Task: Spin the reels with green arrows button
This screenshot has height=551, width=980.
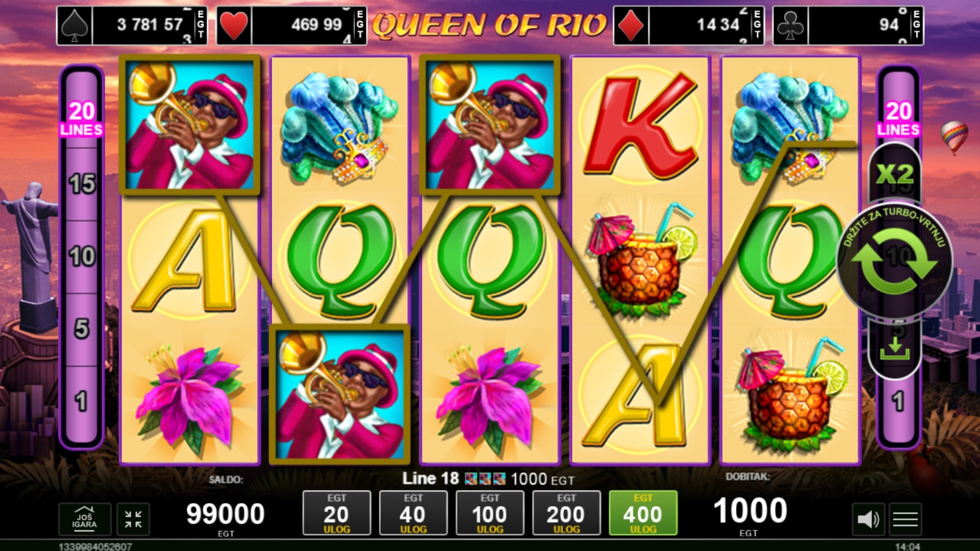Action: (x=895, y=261)
